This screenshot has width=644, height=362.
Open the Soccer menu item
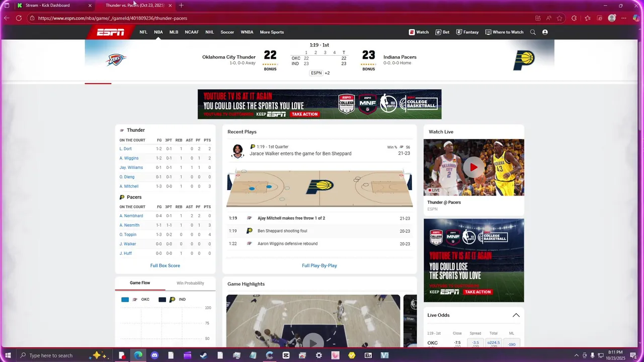pos(227,32)
